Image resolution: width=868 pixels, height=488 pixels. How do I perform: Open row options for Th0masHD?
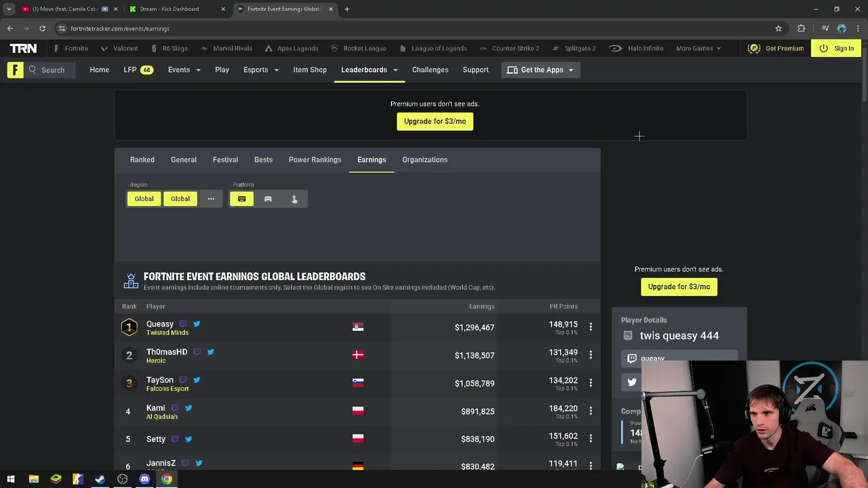[x=591, y=354]
